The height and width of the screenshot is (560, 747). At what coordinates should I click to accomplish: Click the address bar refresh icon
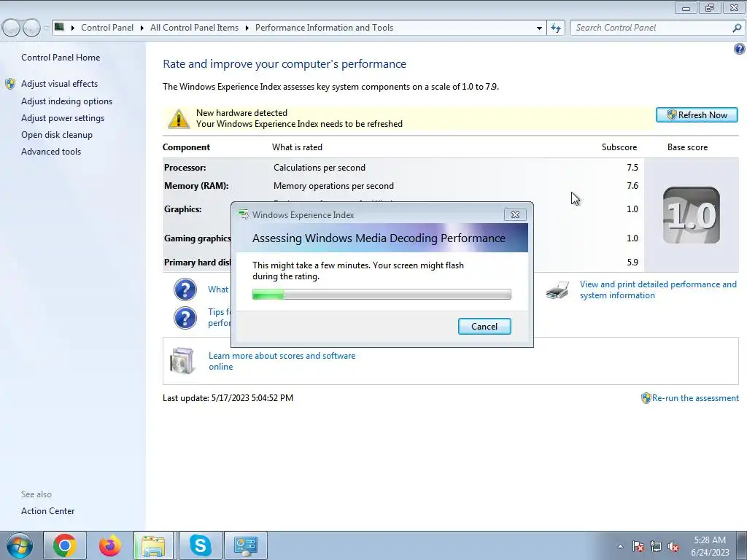[x=555, y=28]
